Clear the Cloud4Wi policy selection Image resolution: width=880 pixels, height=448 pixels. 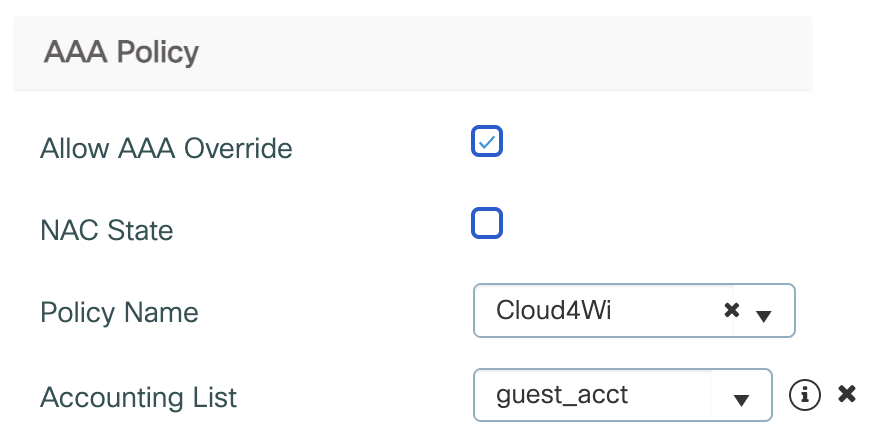731,310
